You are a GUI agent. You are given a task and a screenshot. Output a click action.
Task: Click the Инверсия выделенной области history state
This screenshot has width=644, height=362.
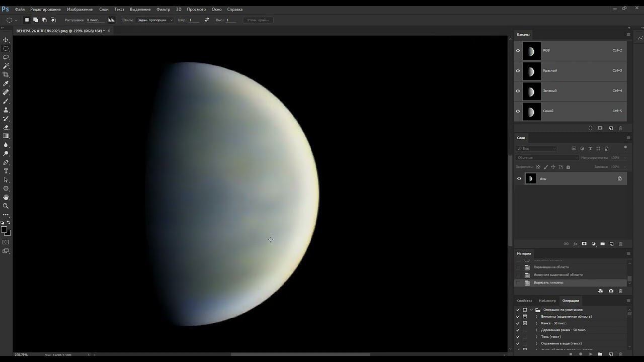tap(558, 275)
